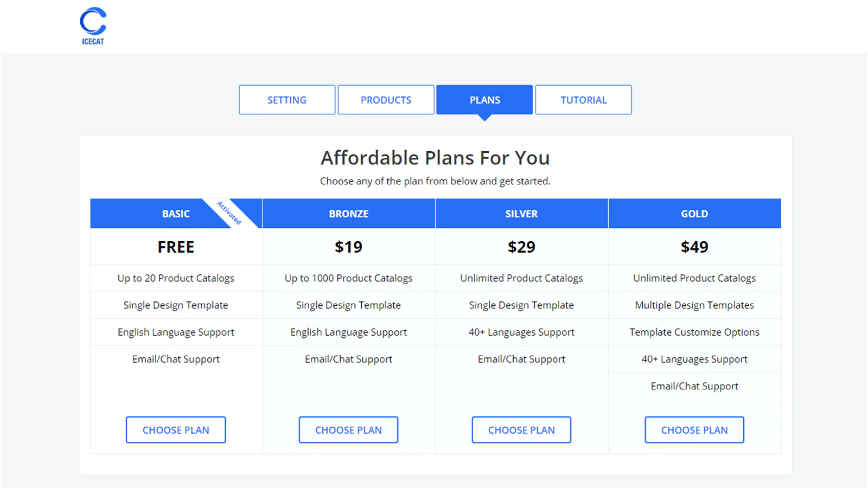Click the Gold plan header
This screenshot has width=868, height=488.
[694, 214]
